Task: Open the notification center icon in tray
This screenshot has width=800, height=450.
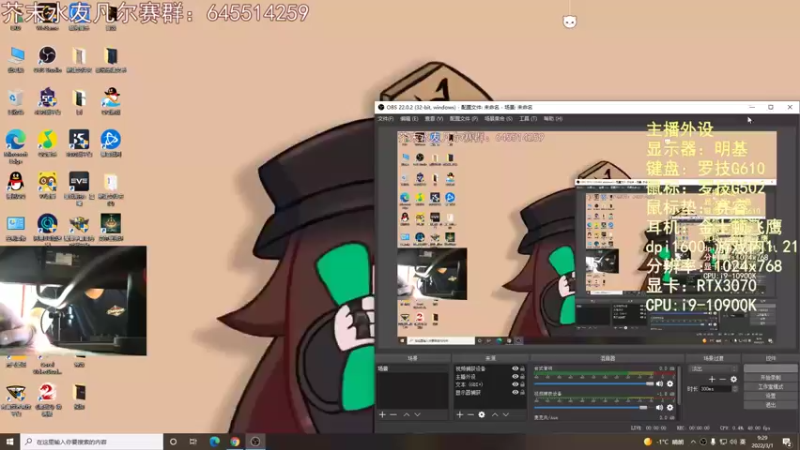Action: pos(787,442)
